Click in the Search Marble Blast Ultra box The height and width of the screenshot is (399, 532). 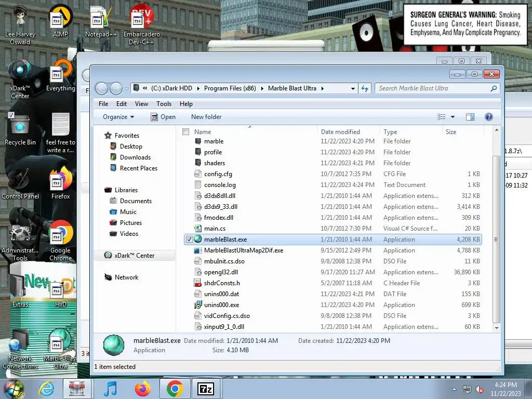[x=433, y=88]
